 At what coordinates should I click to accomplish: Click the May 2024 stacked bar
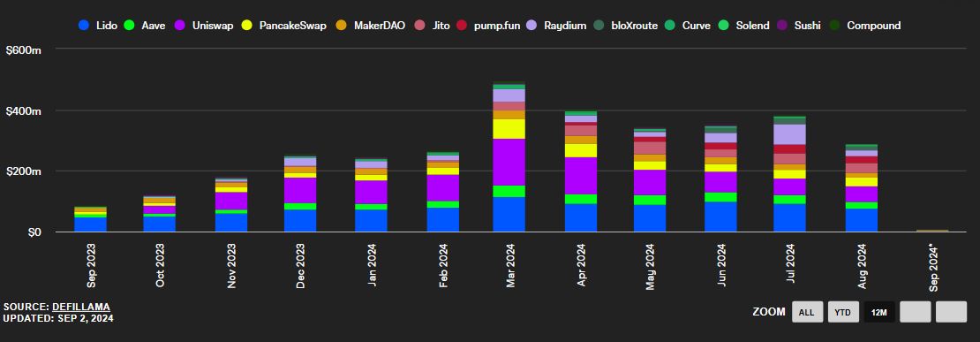point(650,180)
